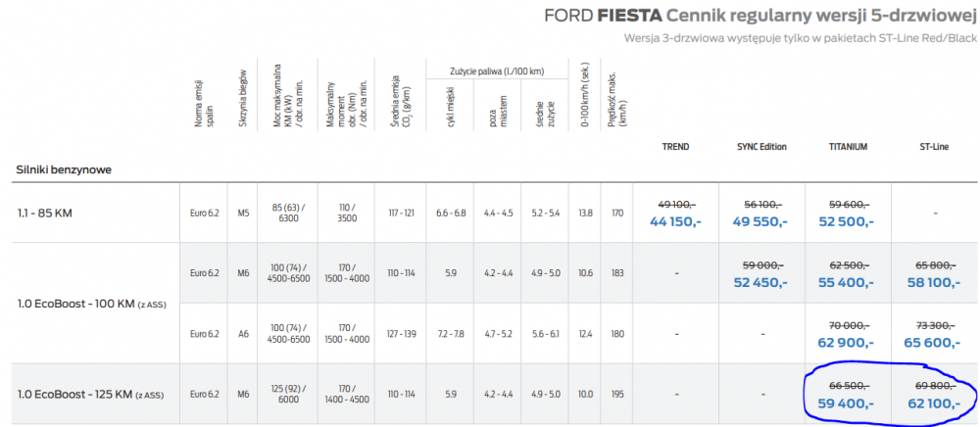This screenshot has height=427, width=980.
Task: Select the "170 / 1400 - 4500" torque cell
Action: pos(346,394)
